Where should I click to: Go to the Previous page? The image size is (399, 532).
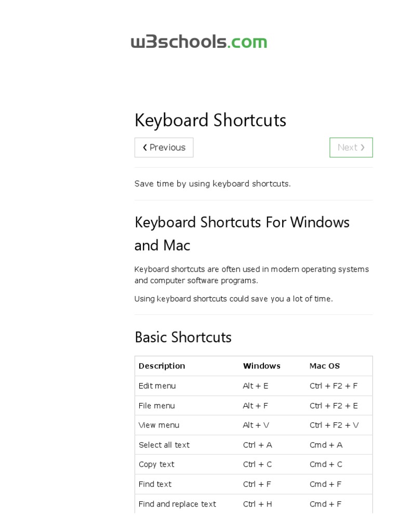[x=164, y=148]
